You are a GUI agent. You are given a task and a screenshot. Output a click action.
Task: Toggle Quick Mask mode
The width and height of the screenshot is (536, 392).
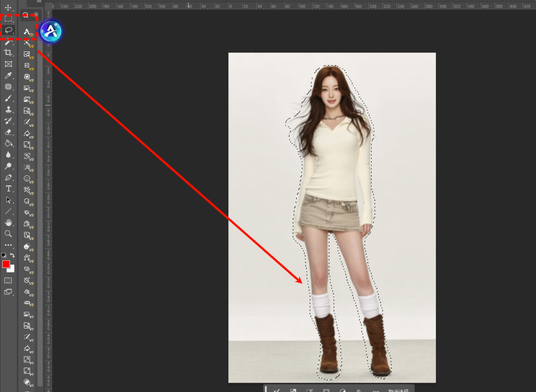[x=8, y=281]
